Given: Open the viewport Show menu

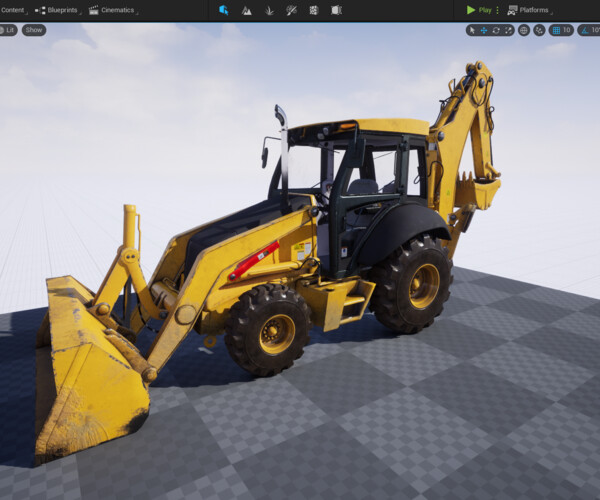Looking at the screenshot, I should coord(34,30).
